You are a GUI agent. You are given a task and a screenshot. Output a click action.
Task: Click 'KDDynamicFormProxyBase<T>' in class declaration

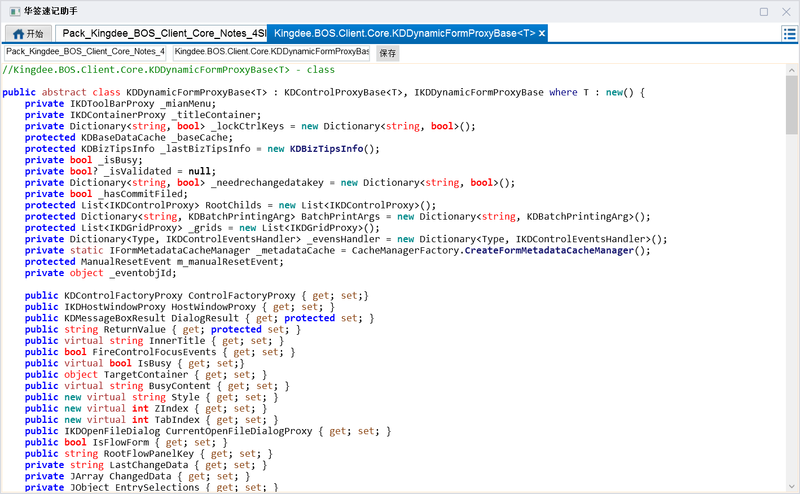[197, 92]
